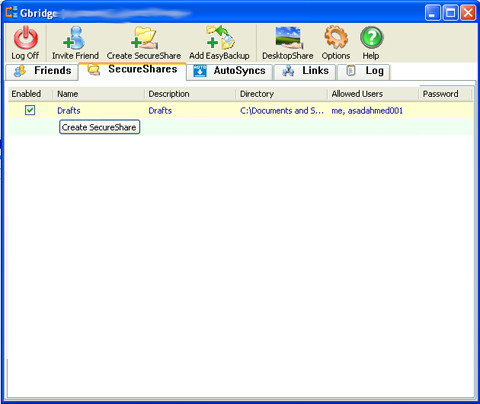480x404 pixels.
Task: Click the green Help question icon
Action: pos(372,38)
